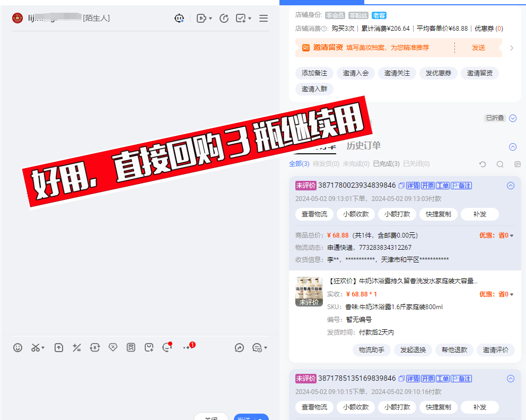Click right chevron beside 邀请留资 banner
The width and height of the screenshot is (526, 420).
coord(512,48)
